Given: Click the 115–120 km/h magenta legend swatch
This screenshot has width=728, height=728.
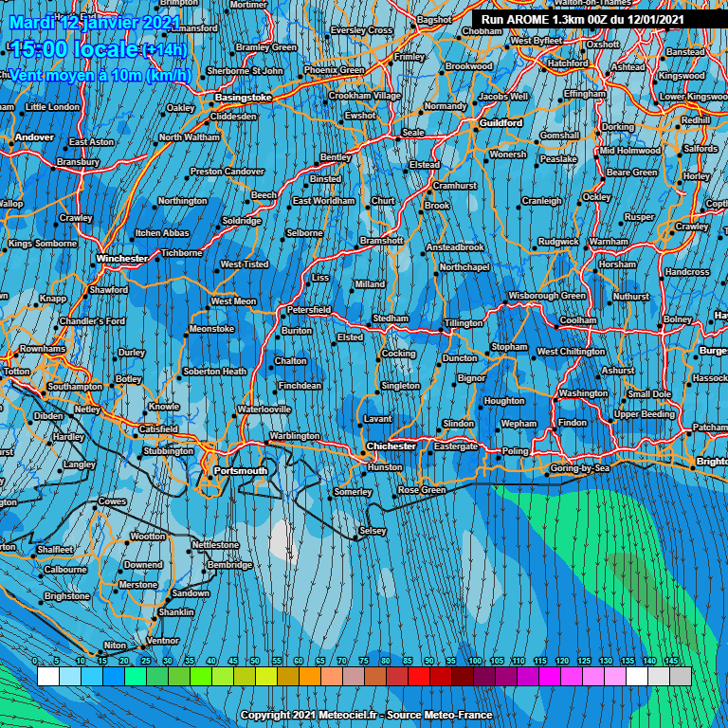Looking at the screenshot, I should (550, 676).
